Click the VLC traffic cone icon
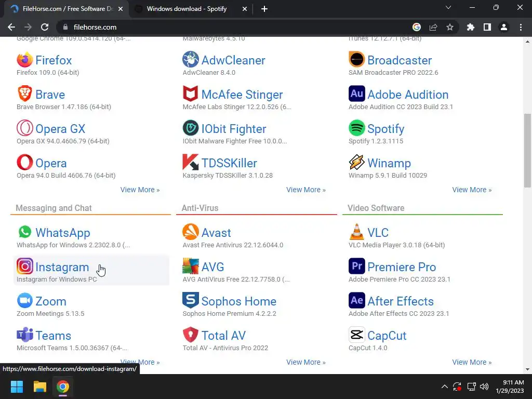Screen dimensions: 532x399 click(x=356, y=232)
